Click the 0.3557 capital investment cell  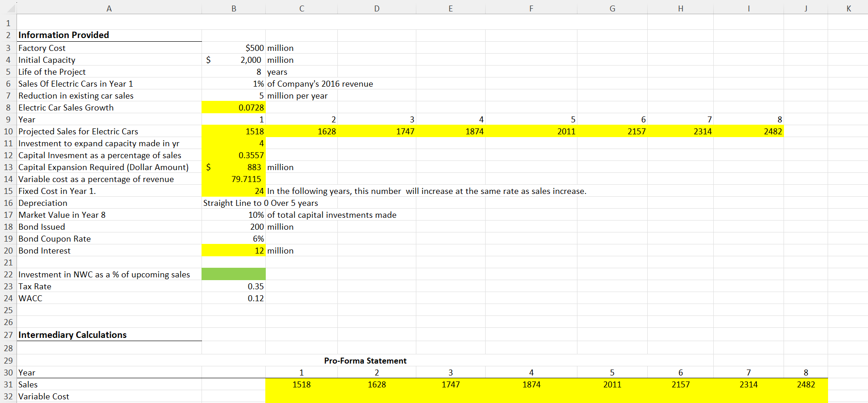(x=234, y=155)
